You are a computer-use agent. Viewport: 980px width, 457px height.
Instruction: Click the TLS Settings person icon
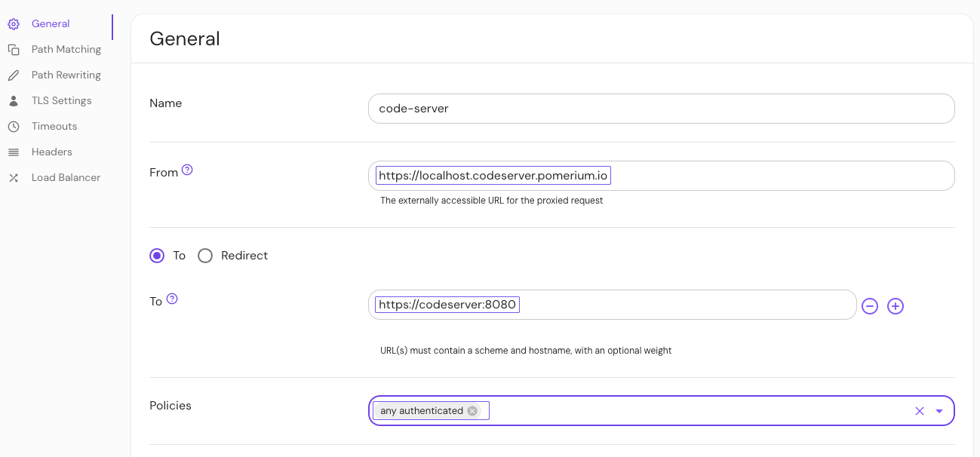point(14,101)
